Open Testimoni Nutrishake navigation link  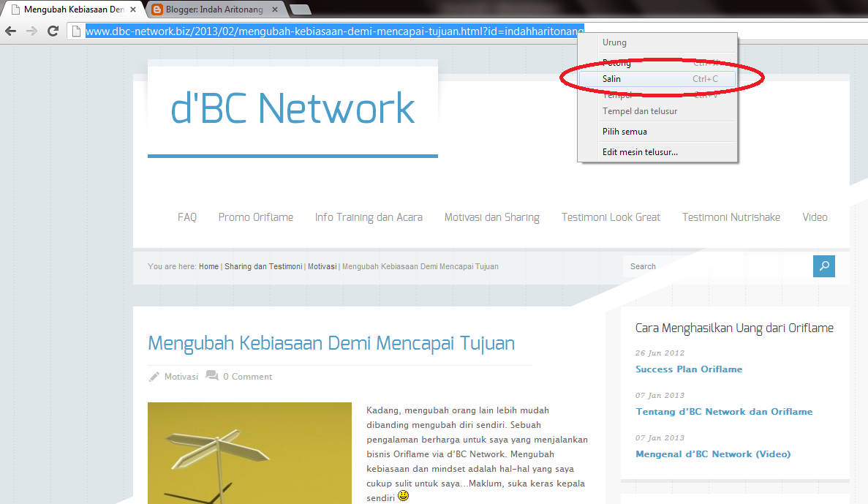[731, 217]
